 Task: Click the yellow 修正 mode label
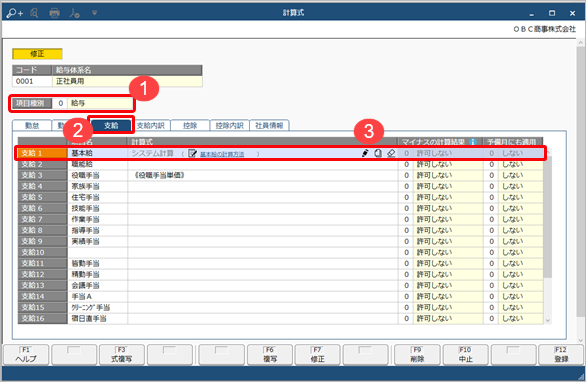pos(37,54)
